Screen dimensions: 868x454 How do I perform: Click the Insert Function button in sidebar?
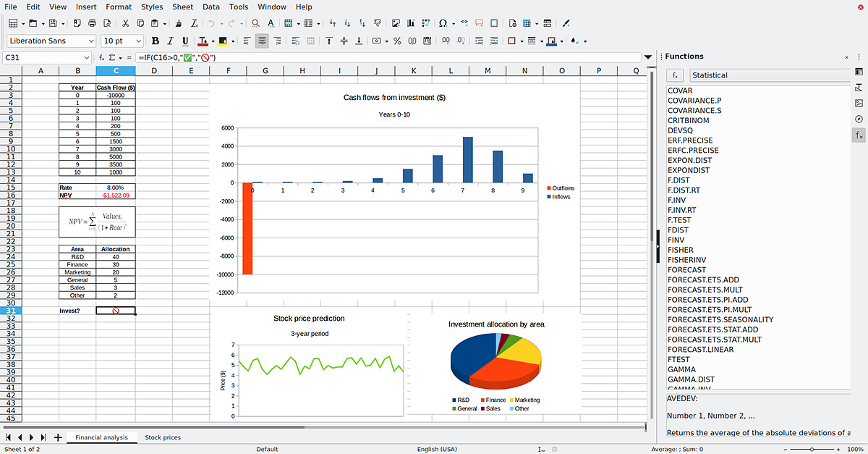675,75
